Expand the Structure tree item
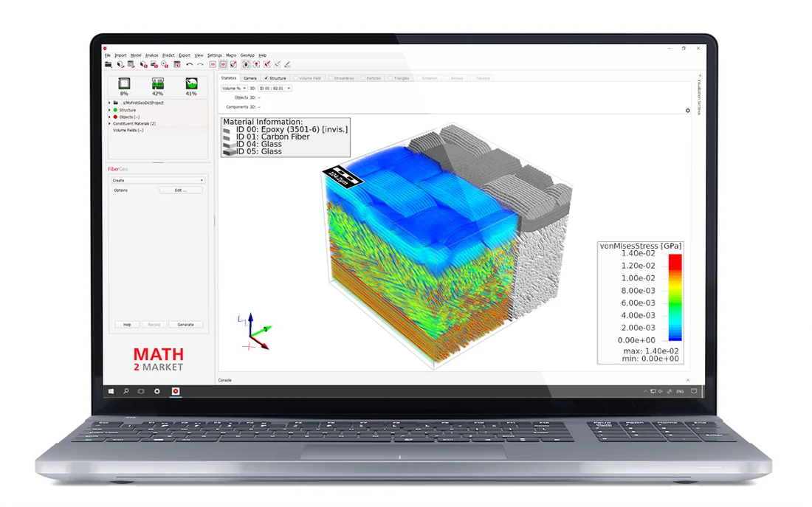This screenshot has width=812, height=507. click(110, 110)
